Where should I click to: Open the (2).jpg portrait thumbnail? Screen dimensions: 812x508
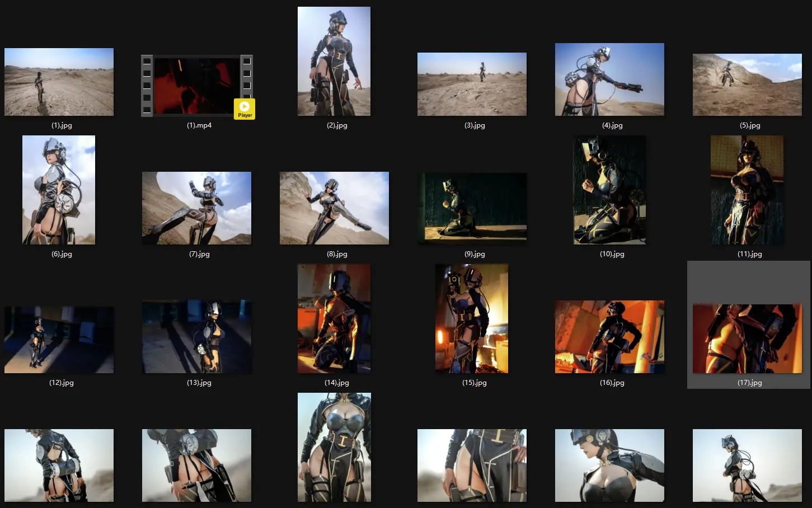[x=334, y=61]
